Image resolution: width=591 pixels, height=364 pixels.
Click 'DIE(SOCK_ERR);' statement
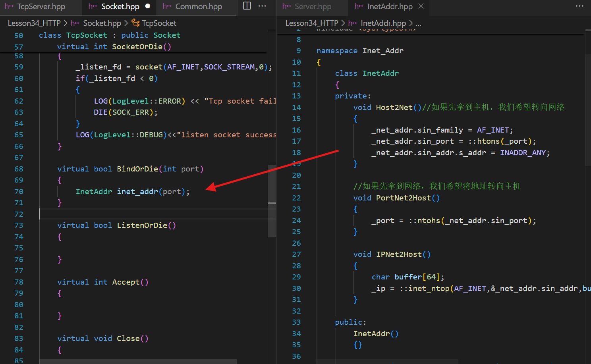(x=126, y=112)
